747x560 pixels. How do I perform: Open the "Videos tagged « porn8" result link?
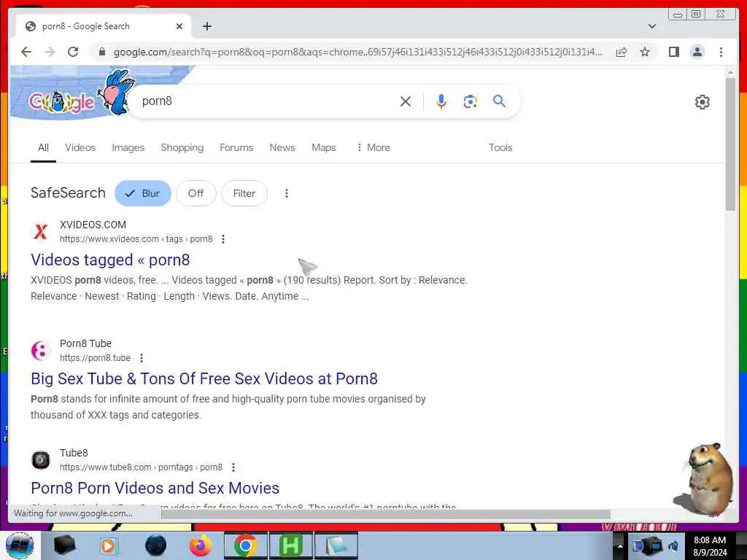point(110,260)
